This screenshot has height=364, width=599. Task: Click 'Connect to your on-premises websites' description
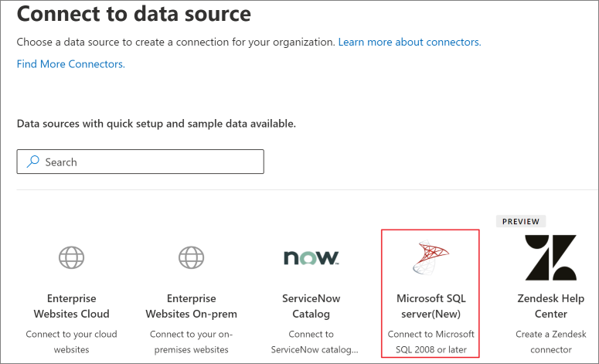pos(192,342)
